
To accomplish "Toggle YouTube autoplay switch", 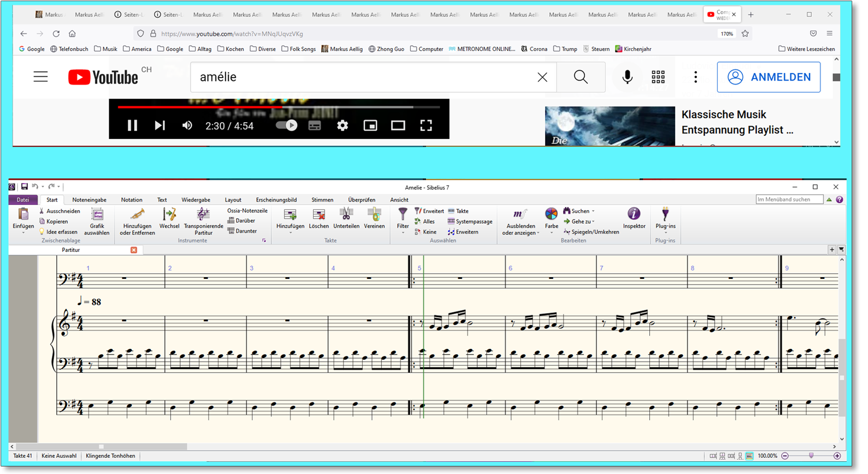I will [286, 126].
